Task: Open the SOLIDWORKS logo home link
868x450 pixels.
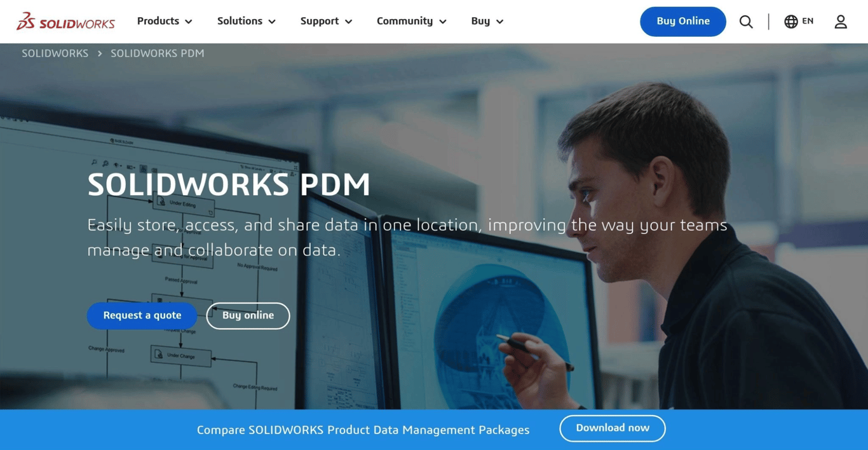Action: 65,22
